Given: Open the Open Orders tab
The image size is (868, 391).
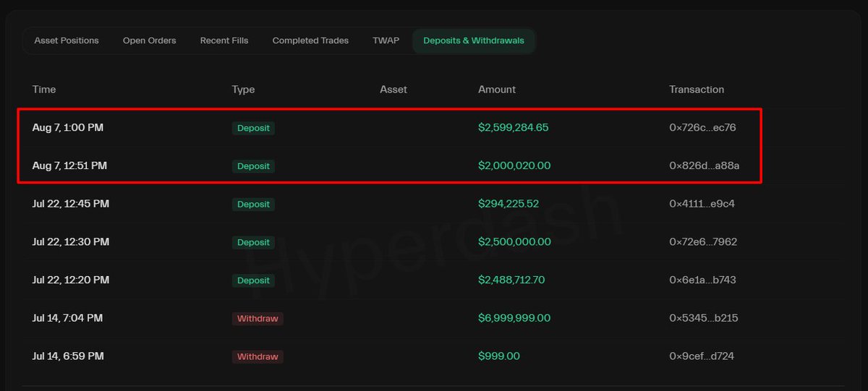Looking at the screenshot, I should point(149,40).
